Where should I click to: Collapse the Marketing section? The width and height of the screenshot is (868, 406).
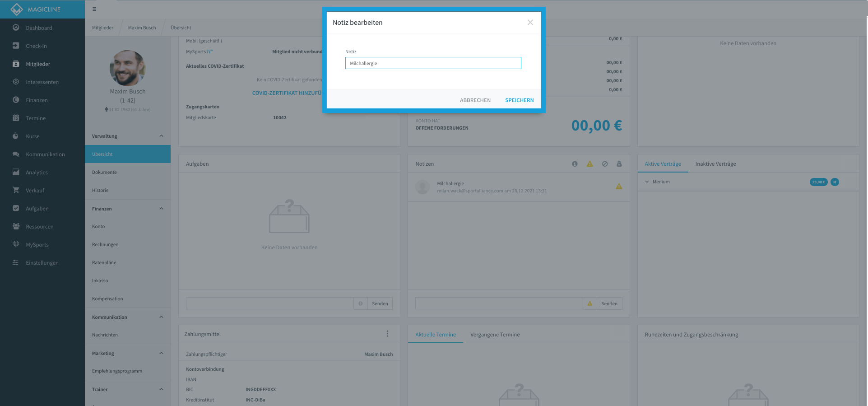(161, 353)
